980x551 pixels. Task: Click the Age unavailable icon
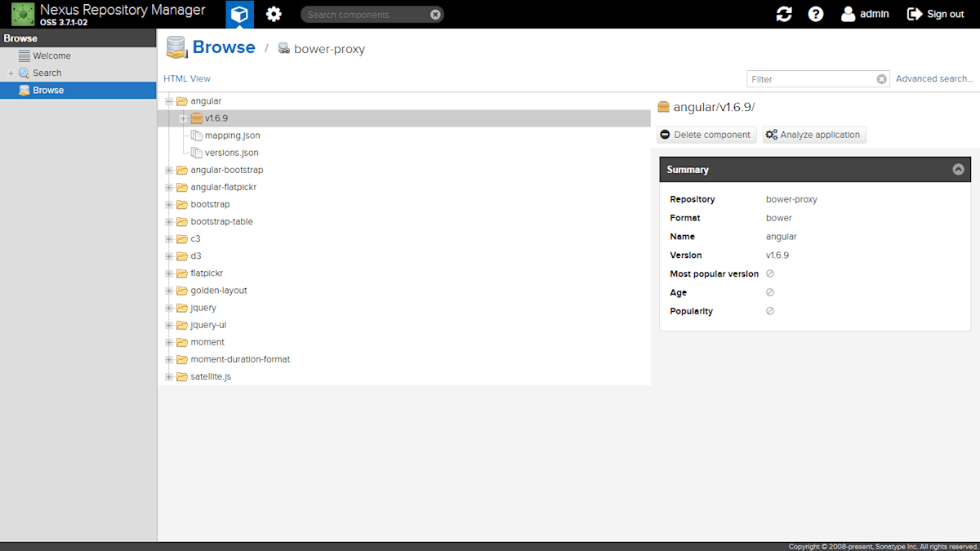[770, 292]
